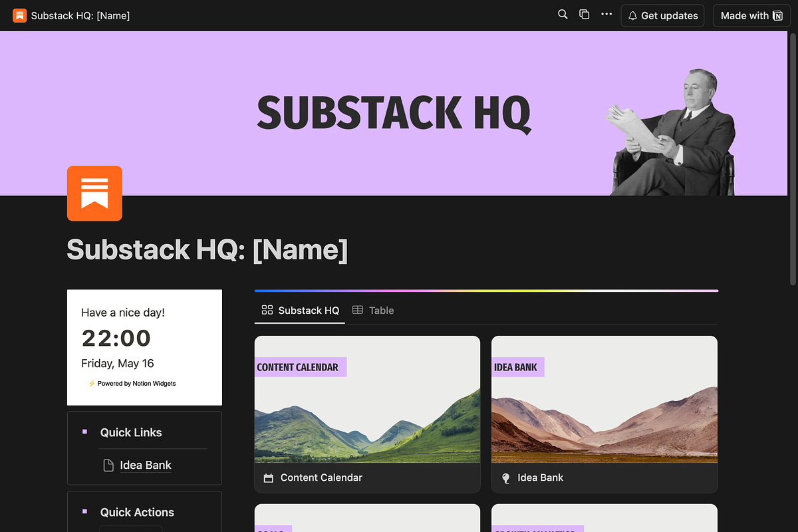Click the SUBSTACK HQ cover banner
The height and width of the screenshot is (532, 798).
pyautogui.click(x=394, y=113)
